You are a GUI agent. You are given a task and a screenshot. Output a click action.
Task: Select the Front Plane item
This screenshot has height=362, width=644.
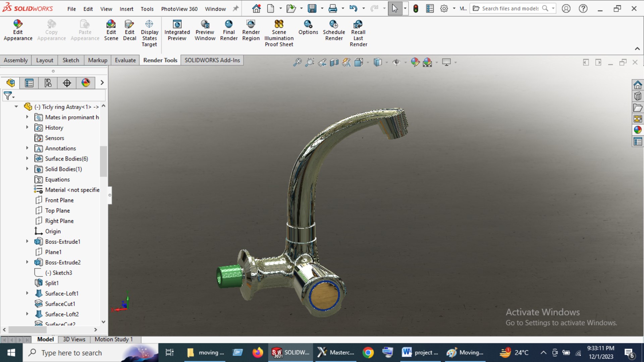pyautogui.click(x=59, y=200)
